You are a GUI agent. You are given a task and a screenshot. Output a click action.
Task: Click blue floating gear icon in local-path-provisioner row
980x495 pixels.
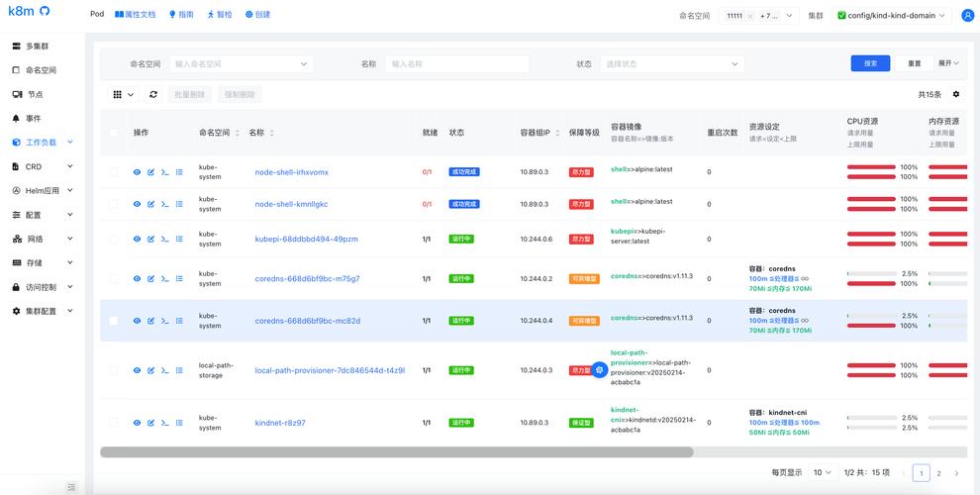[599, 370]
